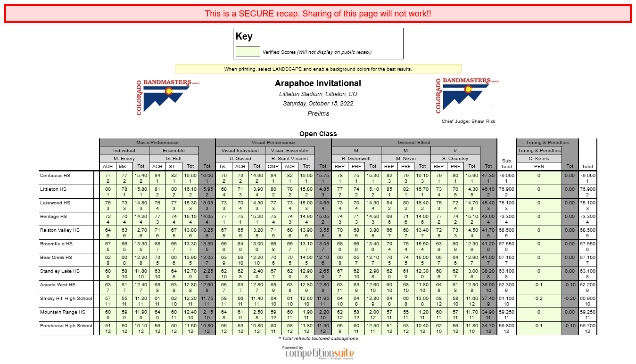636x364 pixels.
Task: Click the Music Performance column header
Action: 157,142
